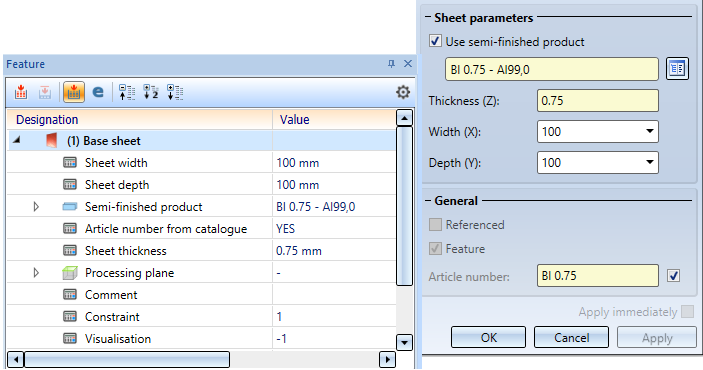Toggle the Article number checkbox
Viewport: 703px width, 370px height.
click(x=673, y=275)
